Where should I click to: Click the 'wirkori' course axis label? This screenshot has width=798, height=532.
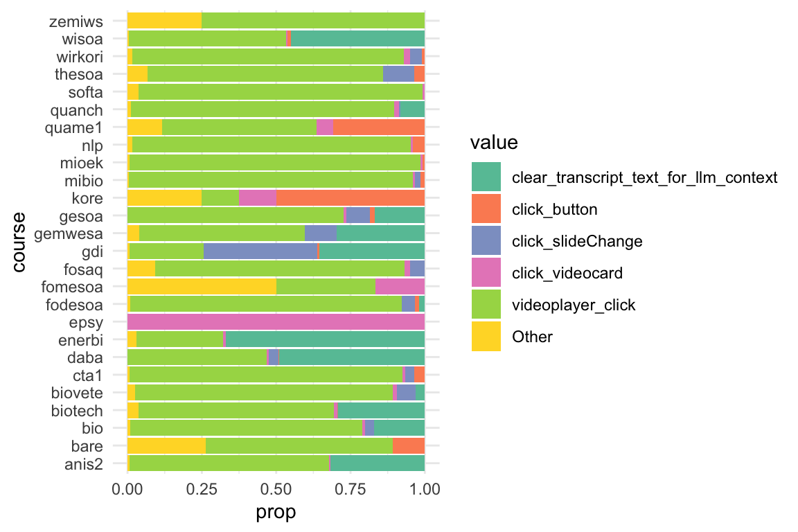[79, 56]
